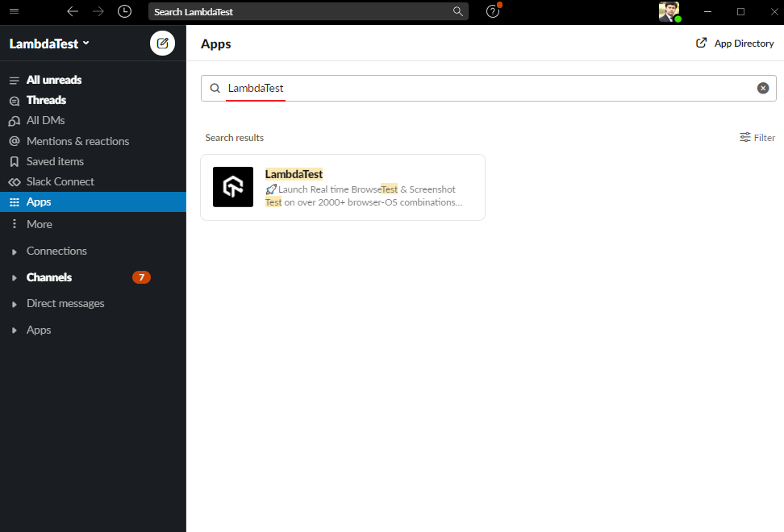Select Apps in the sidebar

(39, 202)
